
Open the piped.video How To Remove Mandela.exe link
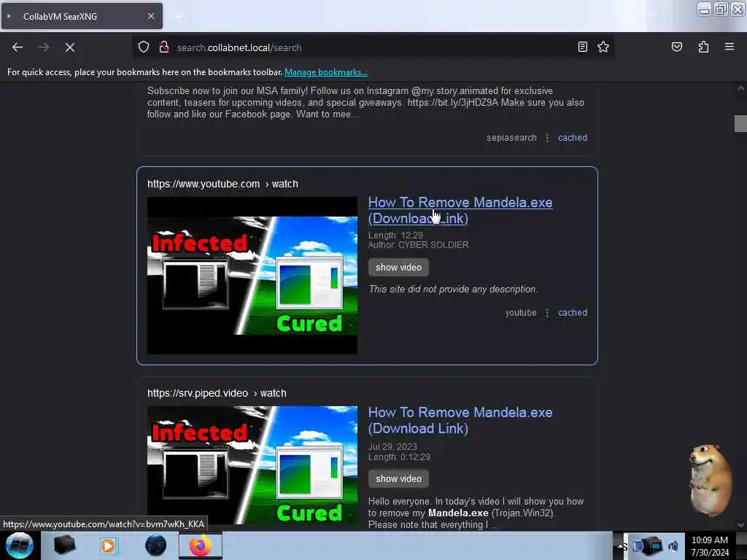[x=460, y=420]
